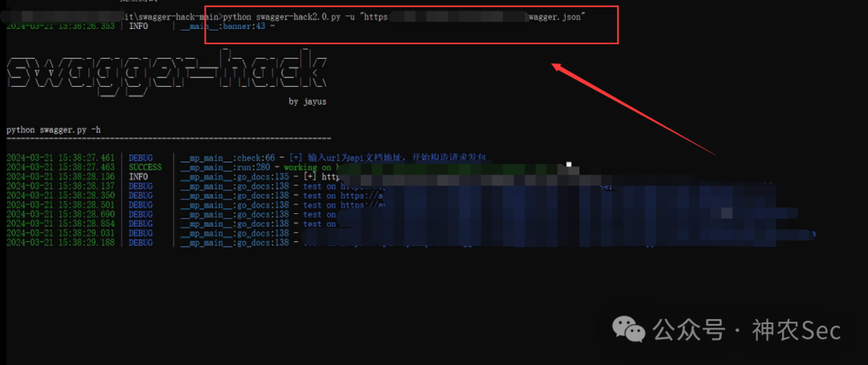The image size is (868, 365).
Task: Click the 'python swagger.py -h' usage line
Action: (x=54, y=130)
